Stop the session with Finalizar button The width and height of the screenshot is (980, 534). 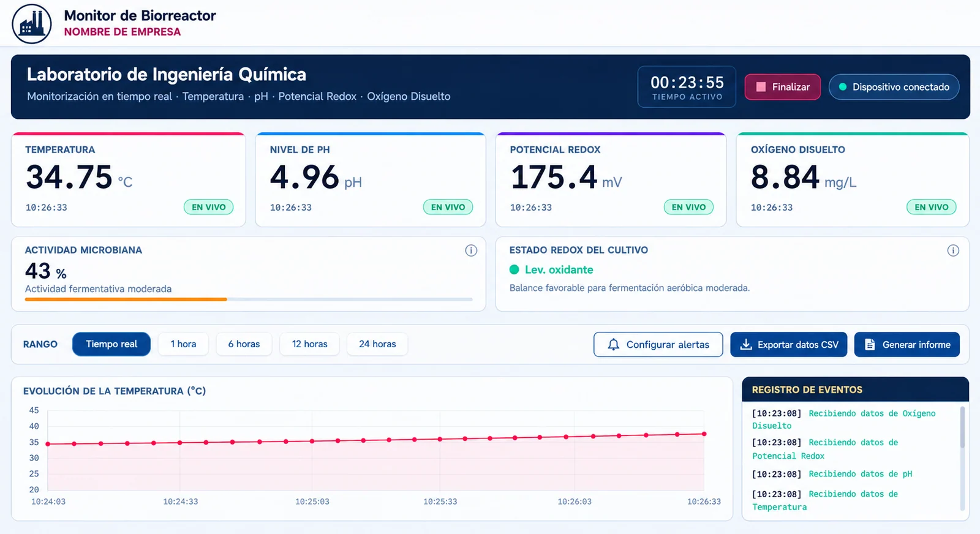tap(783, 87)
